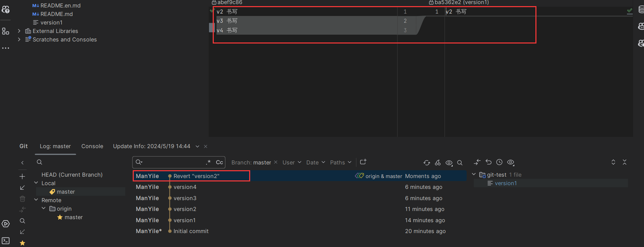
Task: Click the branch search magnifier icon
Action: [39, 162]
